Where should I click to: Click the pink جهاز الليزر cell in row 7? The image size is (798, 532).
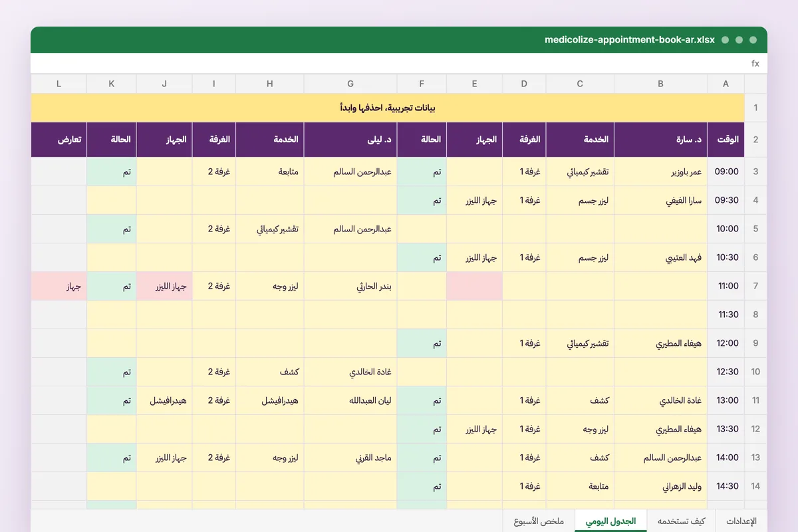(164, 286)
